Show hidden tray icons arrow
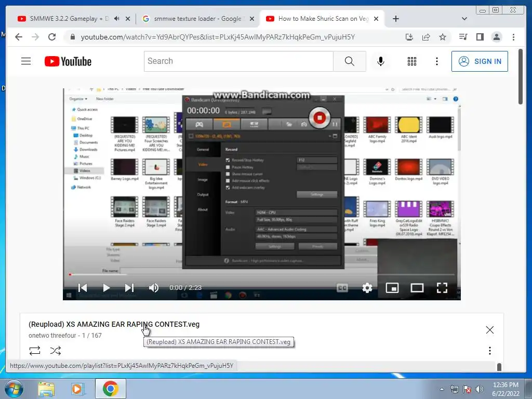Screen dimensions: 532x399 (x=442, y=389)
